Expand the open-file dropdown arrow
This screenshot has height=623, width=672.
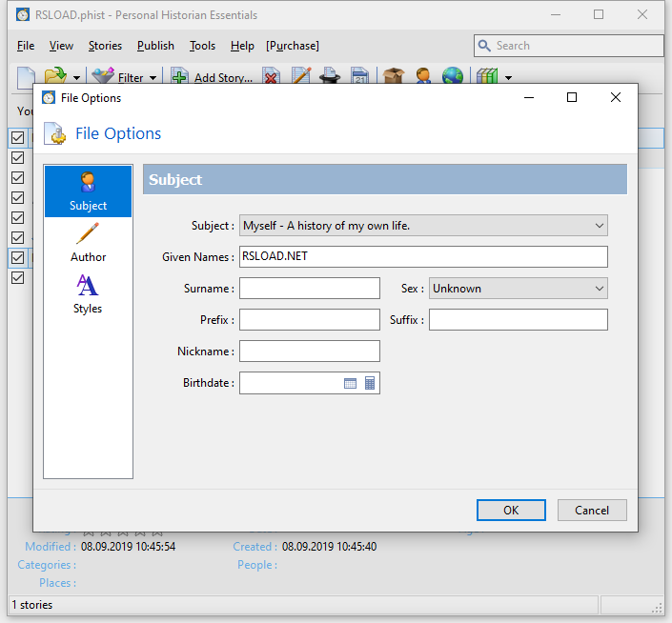(76, 78)
